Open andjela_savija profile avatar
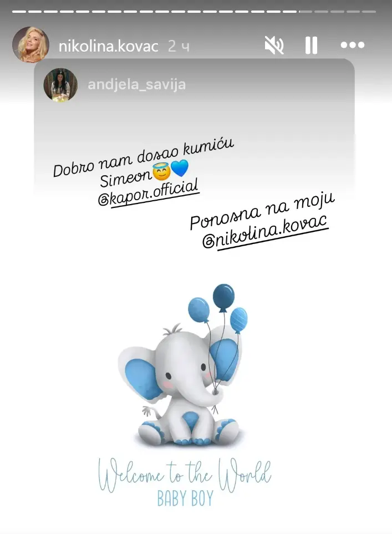The image size is (392, 534). tap(60, 84)
